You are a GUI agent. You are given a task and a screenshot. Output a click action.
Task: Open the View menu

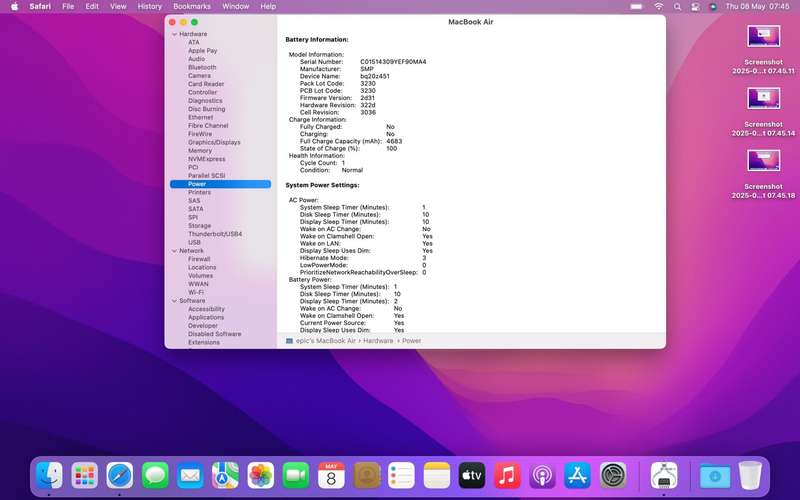coord(118,7)
